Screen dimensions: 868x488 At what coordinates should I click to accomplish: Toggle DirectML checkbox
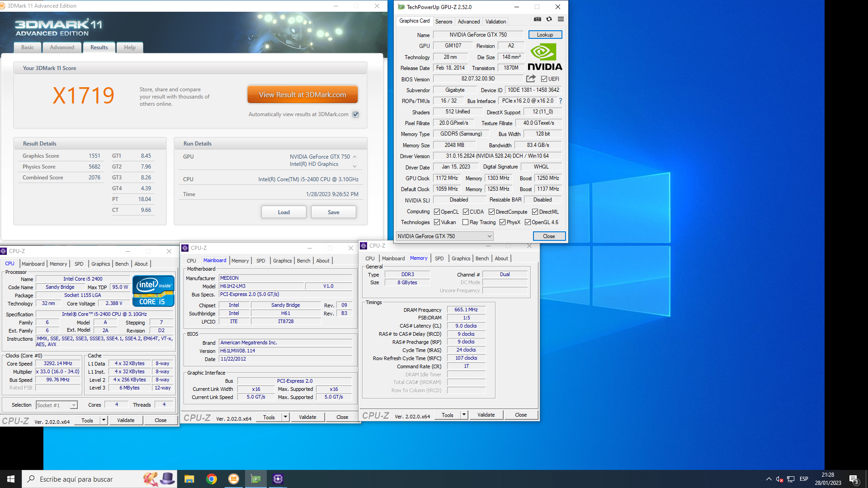[x=535, y=211]
